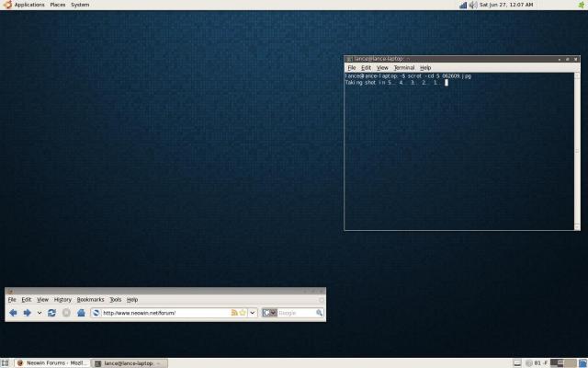Open the search engine selector dropdown

(x=269, y=313)
